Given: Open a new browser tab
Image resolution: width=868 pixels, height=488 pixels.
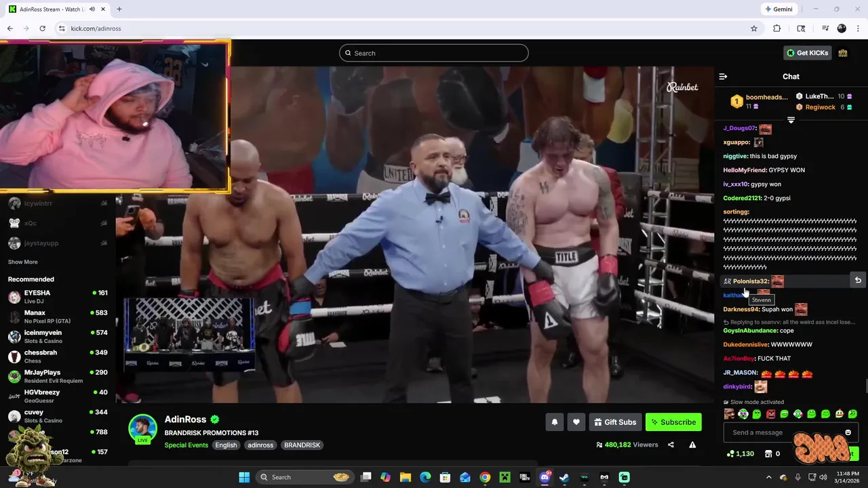Looking at the screenshot, I should (119, 9).
